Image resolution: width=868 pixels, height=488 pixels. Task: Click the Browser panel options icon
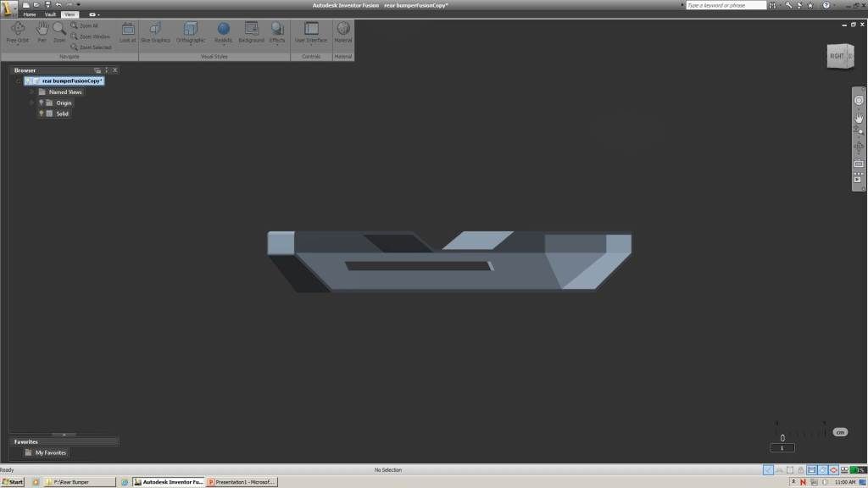pos(97,70)
